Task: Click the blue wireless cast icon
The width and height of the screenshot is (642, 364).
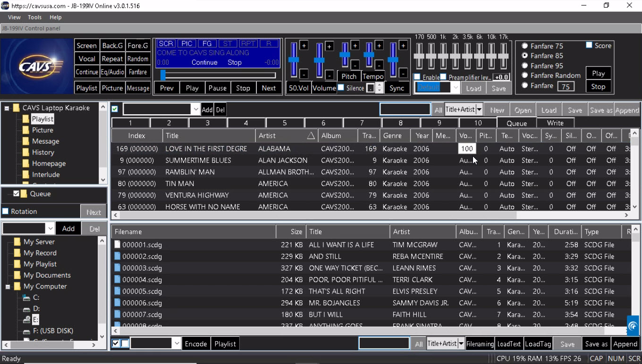Action: [x=633, y=326]
